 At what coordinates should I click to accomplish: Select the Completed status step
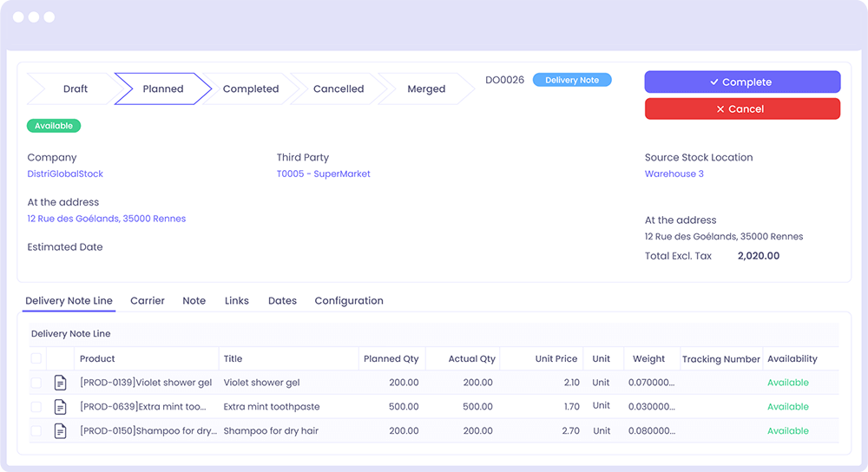tap(251, 88)
